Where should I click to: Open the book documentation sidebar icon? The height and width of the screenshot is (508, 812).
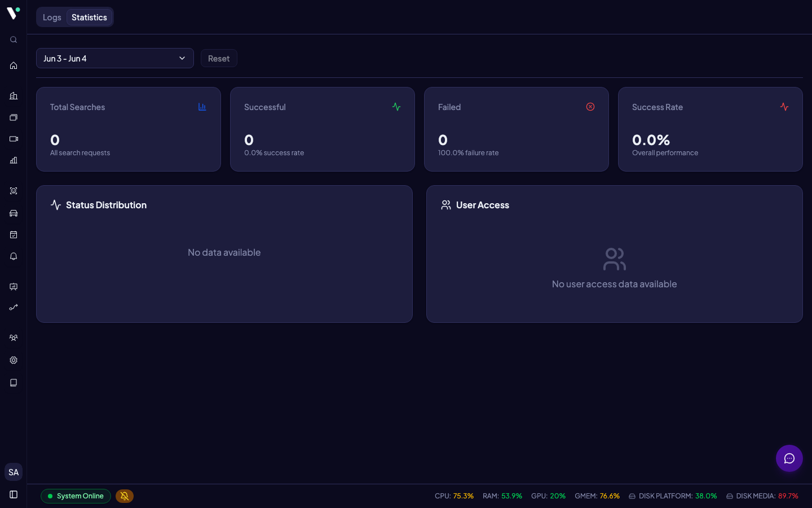coord(14,383)
